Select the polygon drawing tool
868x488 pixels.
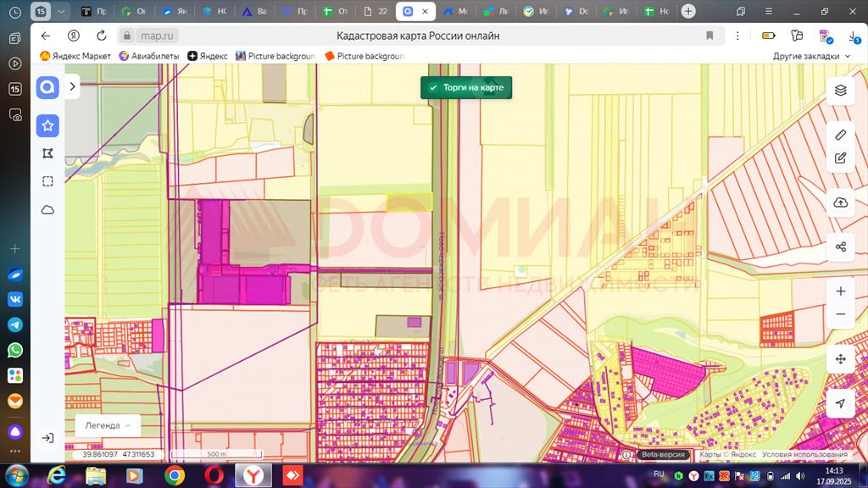tap(47, 153)
